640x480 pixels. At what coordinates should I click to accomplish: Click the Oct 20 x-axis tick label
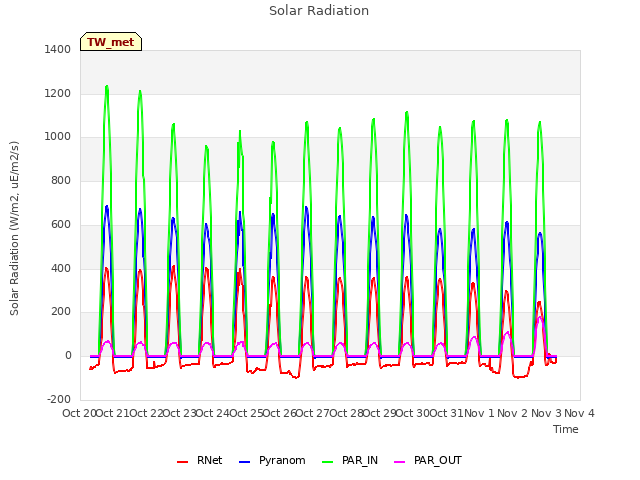pos(79,413)
